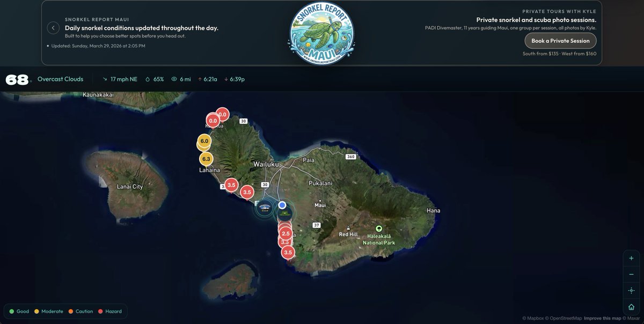The image size is (644, 324).
Task: Click the 6:21a sunrise time
Action: pyautogui.click(x=210, y=79)
